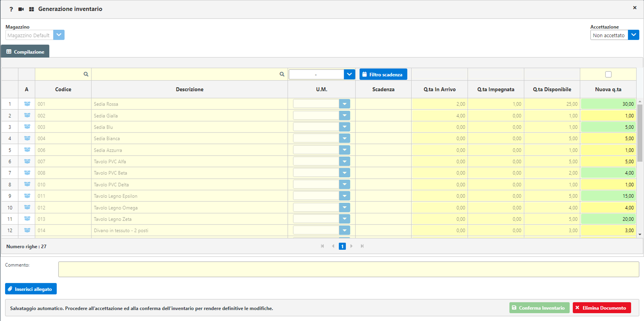Click the Sedia Azzurra description cell

(190, 150)
